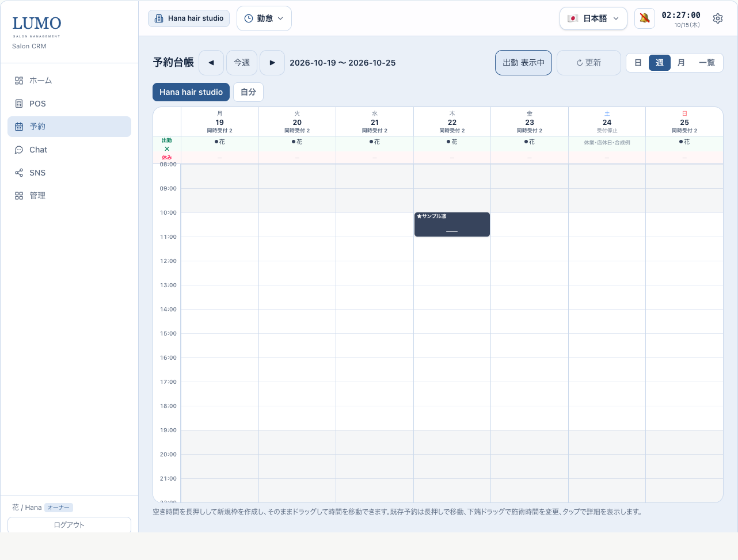Screen dimensions: 738x560
Task: Click the Japan flag icon
Action: [573, 18]
